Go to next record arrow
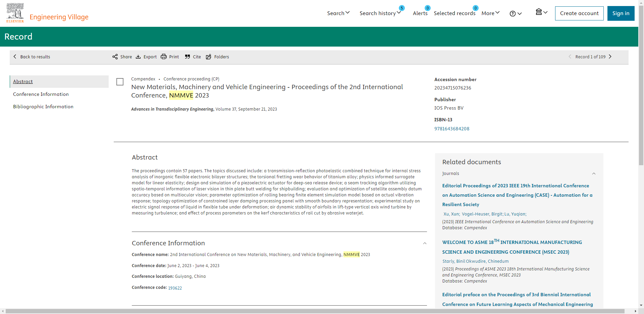Viewport: 644px width, 314px height. coord(610,57)
